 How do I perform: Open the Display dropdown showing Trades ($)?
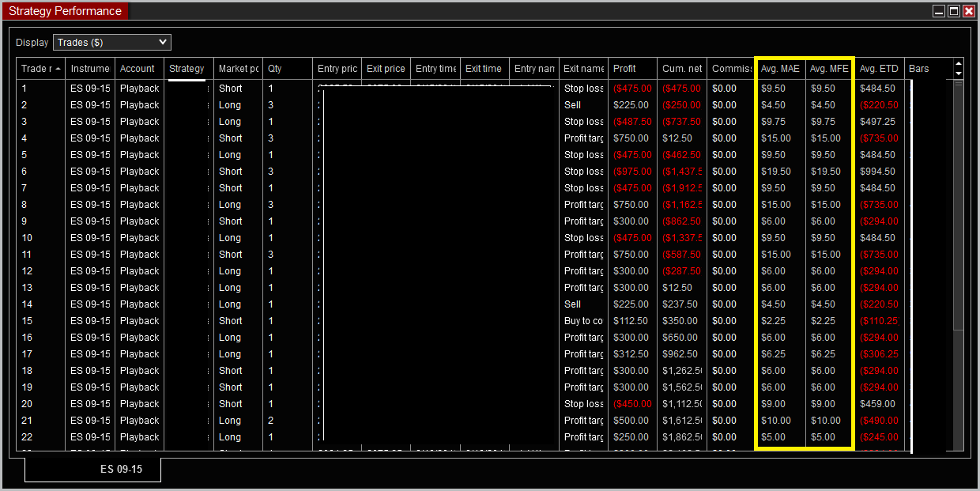pyautogui.click(x=112, y=43)
